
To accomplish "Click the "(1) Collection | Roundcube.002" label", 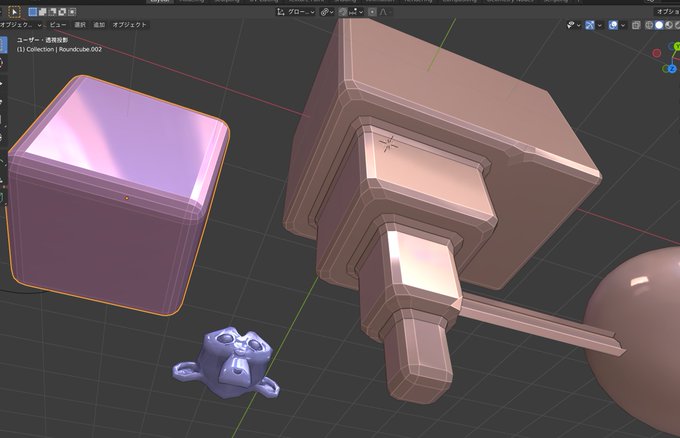I will coord(59,49).
